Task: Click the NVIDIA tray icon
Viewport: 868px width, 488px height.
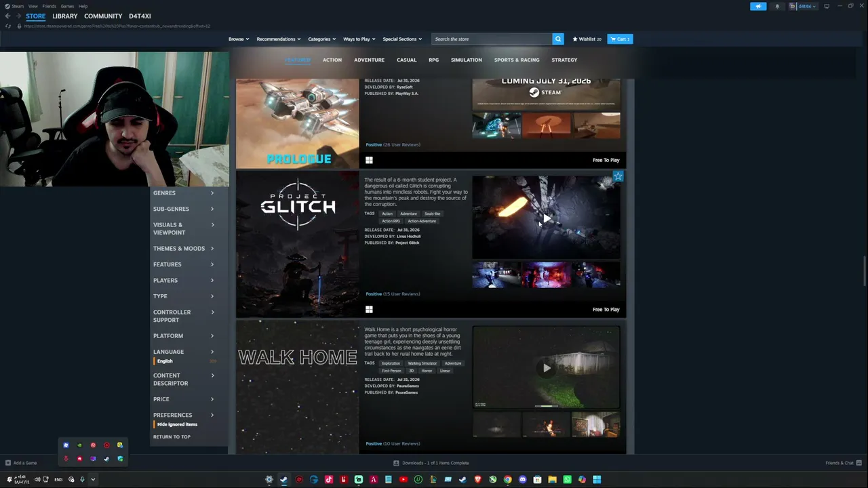Action: point(79,445)
